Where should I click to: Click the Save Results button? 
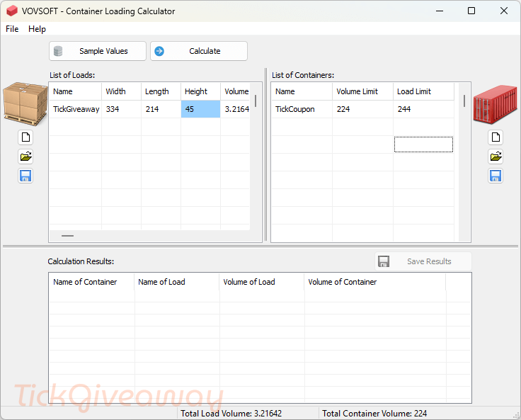423,261
